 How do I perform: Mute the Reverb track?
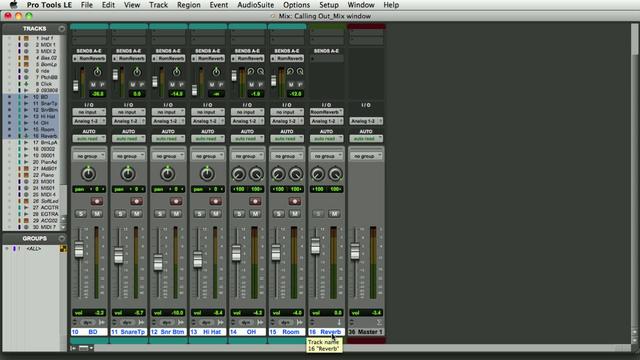pyautogui.click(x=334, y=214)
